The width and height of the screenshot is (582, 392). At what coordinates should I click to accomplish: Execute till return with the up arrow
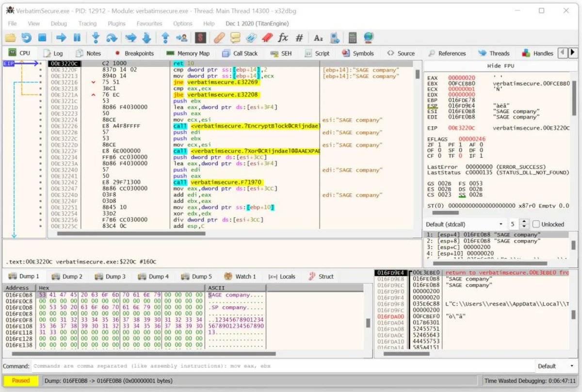(165, 37)
